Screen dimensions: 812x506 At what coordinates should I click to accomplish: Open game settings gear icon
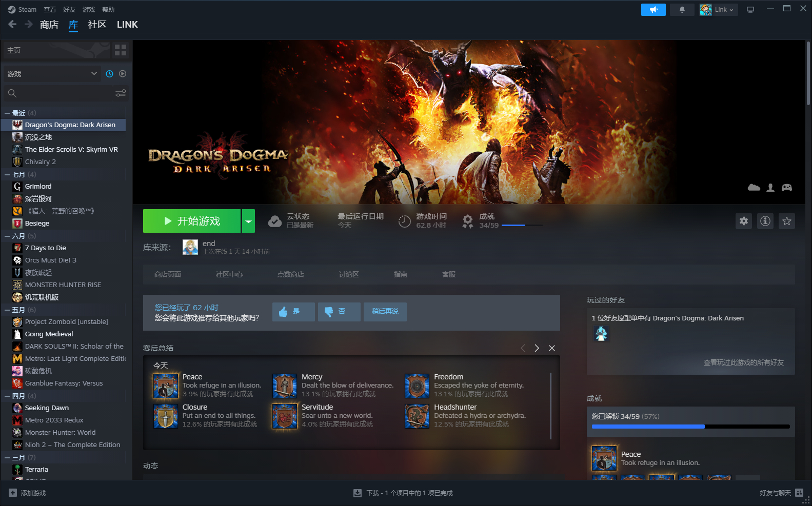(x=744, y=221)
